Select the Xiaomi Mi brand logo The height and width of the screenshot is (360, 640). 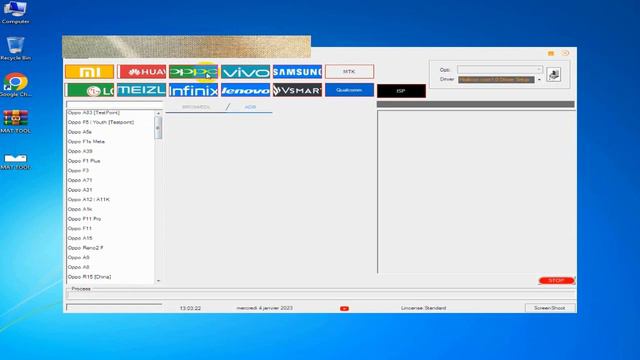89,72
